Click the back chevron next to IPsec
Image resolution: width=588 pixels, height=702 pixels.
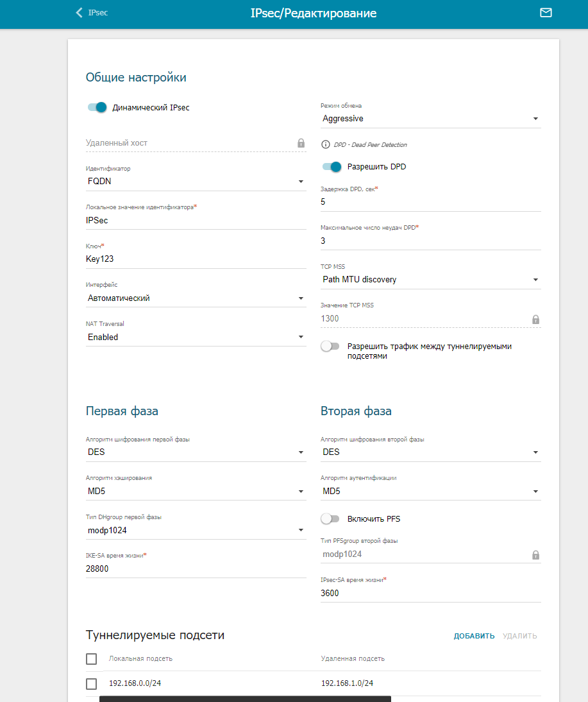point(79,13)
